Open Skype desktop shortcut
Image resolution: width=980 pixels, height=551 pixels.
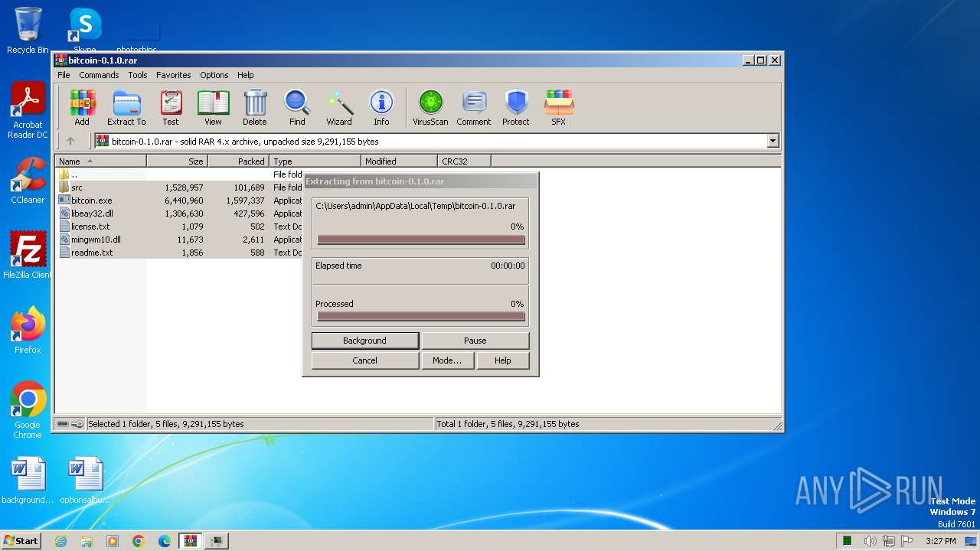pyautogui.click(x=84, y=31)
